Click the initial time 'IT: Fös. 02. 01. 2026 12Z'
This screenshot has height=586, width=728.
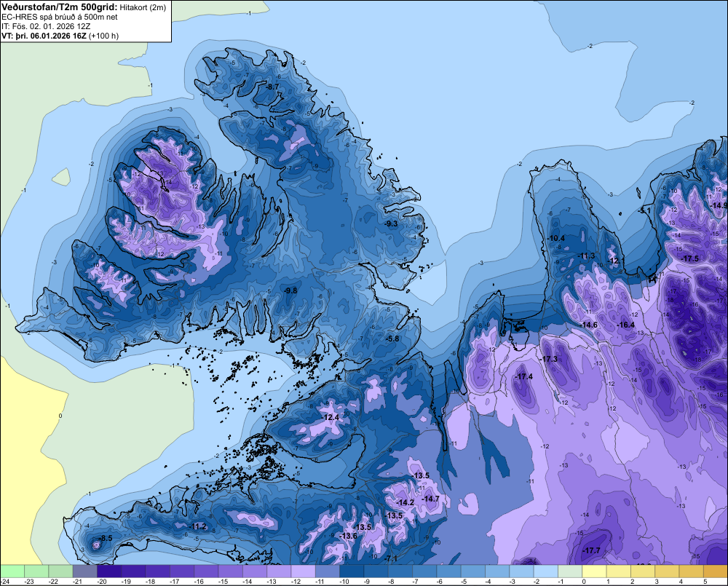[x=46, y=26]
